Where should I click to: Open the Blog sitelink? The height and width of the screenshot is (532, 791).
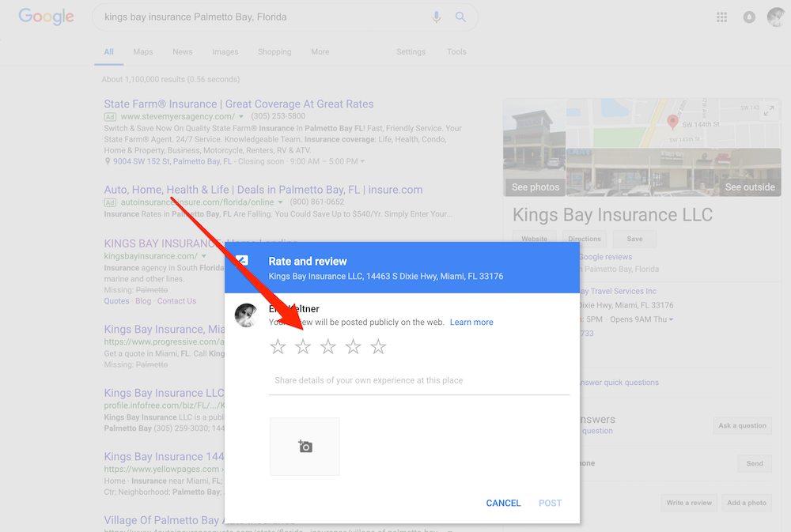click(142, 301)
